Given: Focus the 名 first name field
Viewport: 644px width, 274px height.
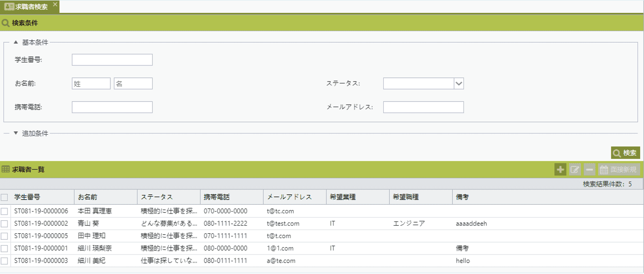Looking at the screenshot, I should (x=133, y=83).
